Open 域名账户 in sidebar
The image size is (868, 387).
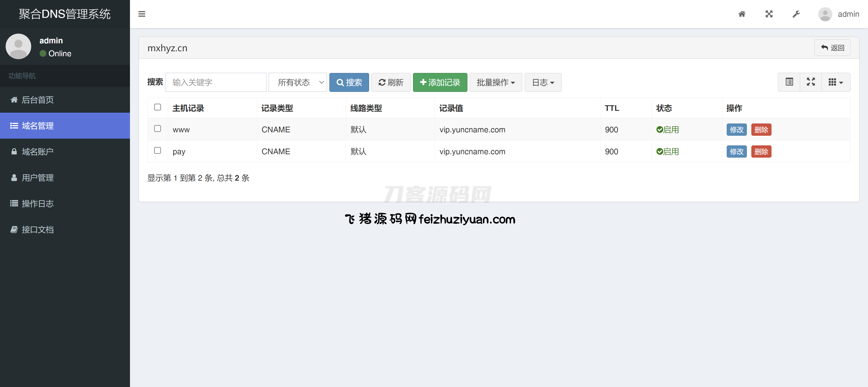click(x=38, y=152)
